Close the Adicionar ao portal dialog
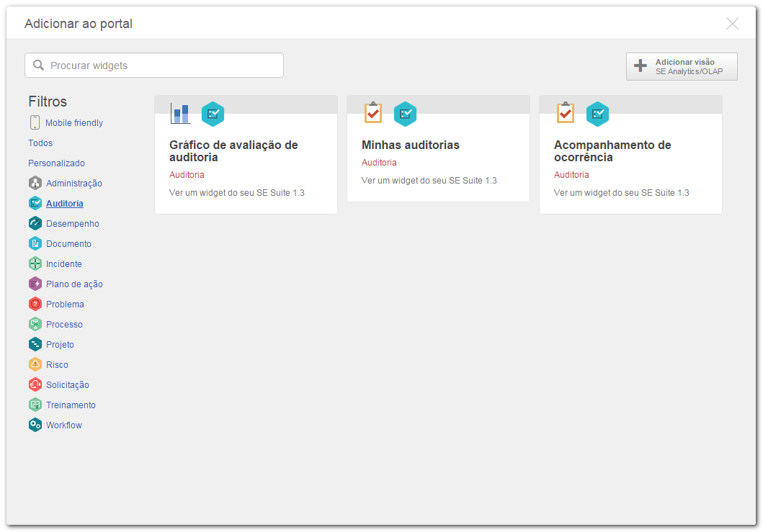The image size is (763, 532). (732, 23)
